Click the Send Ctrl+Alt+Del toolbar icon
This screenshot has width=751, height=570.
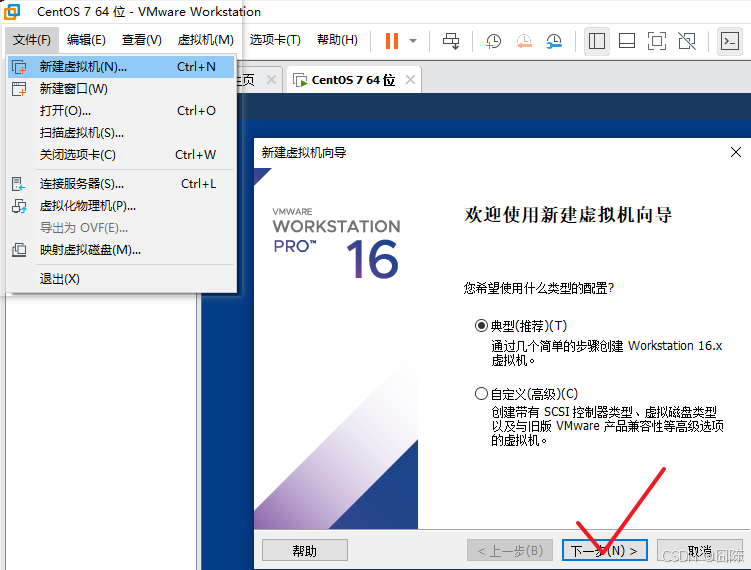tap(451, 41)
